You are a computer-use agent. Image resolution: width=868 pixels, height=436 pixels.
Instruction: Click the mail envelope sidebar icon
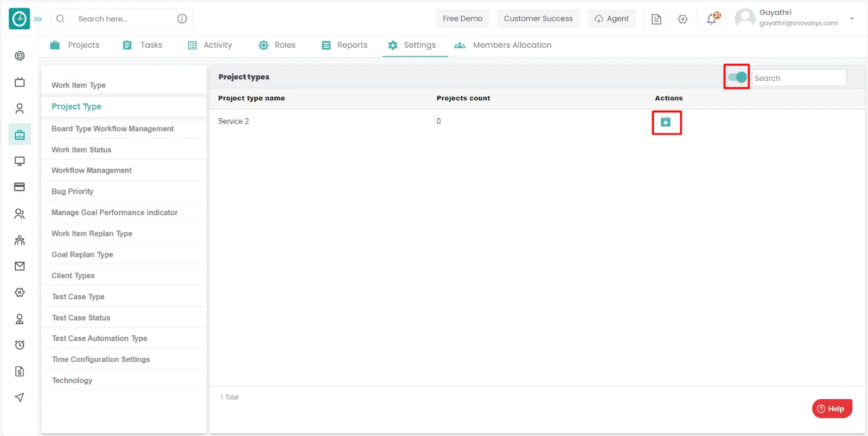pos(20,266)
